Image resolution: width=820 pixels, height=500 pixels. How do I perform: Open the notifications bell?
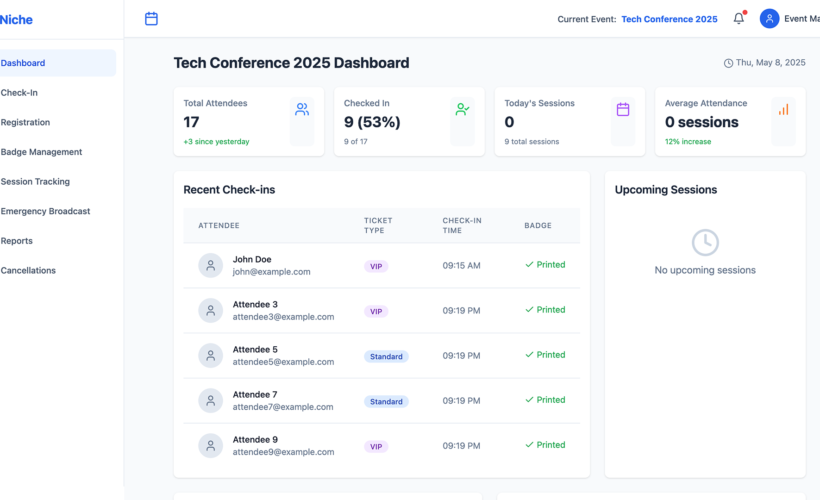(739, 19)
